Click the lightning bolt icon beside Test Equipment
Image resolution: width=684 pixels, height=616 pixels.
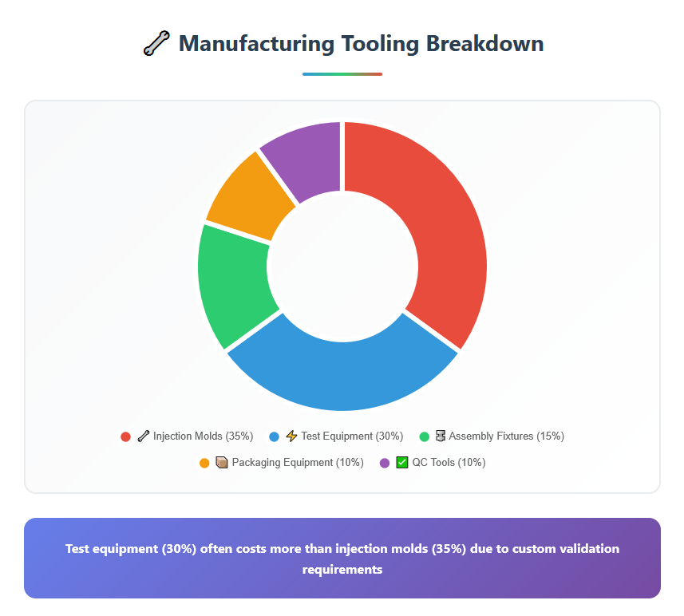(x=291, y=436)
